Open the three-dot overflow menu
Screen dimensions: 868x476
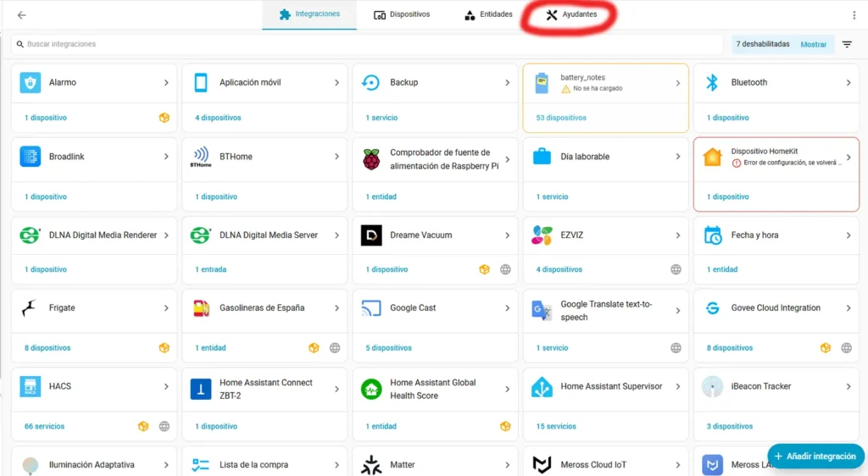click(x=854, y=15)
